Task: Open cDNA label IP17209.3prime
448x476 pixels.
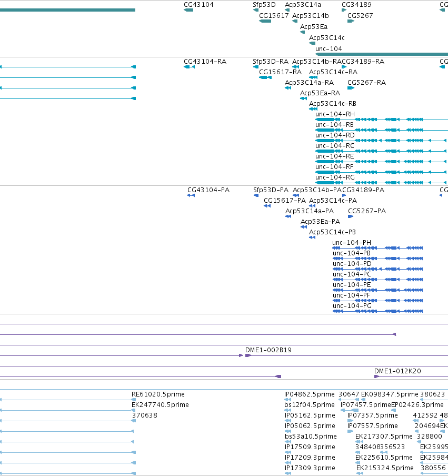Action: (310, 457)
